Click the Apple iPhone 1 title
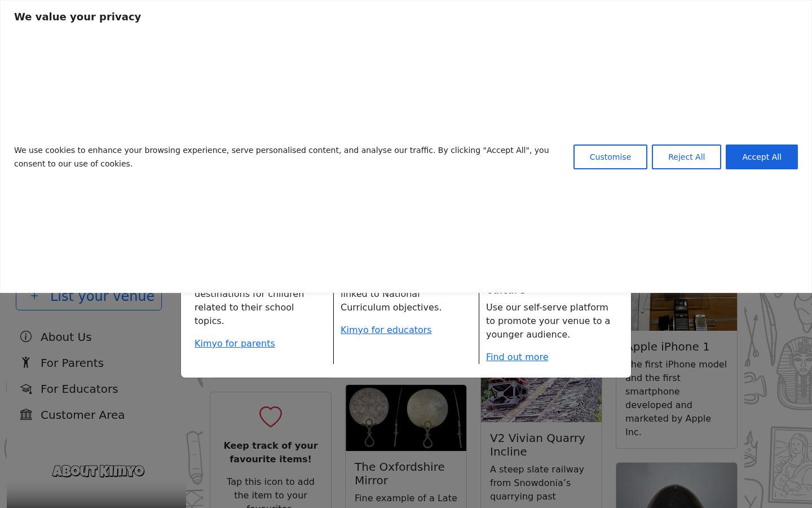The width and height of the screenshot is (812, 508). (668, 347)
